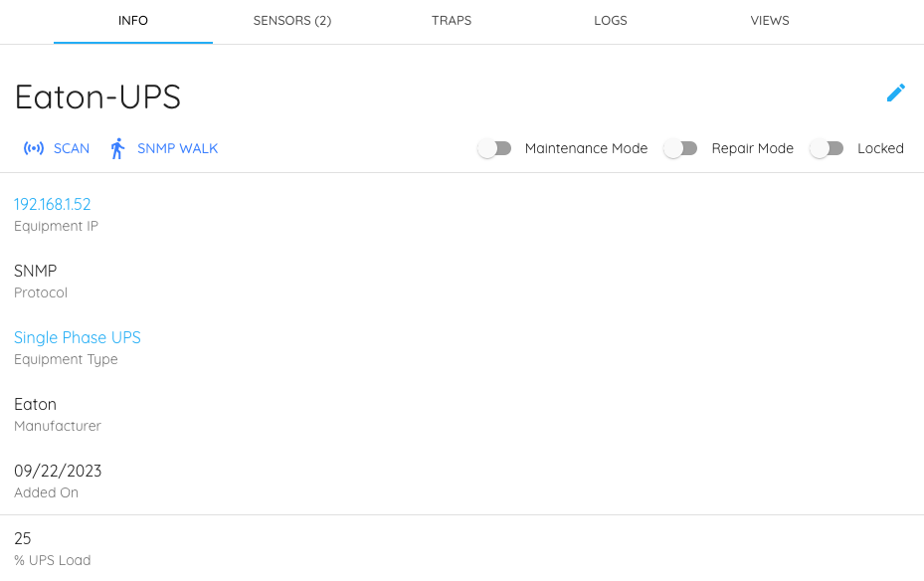
Task: Click the Eaton-UPS equipment title
Action: pos(97,97)
